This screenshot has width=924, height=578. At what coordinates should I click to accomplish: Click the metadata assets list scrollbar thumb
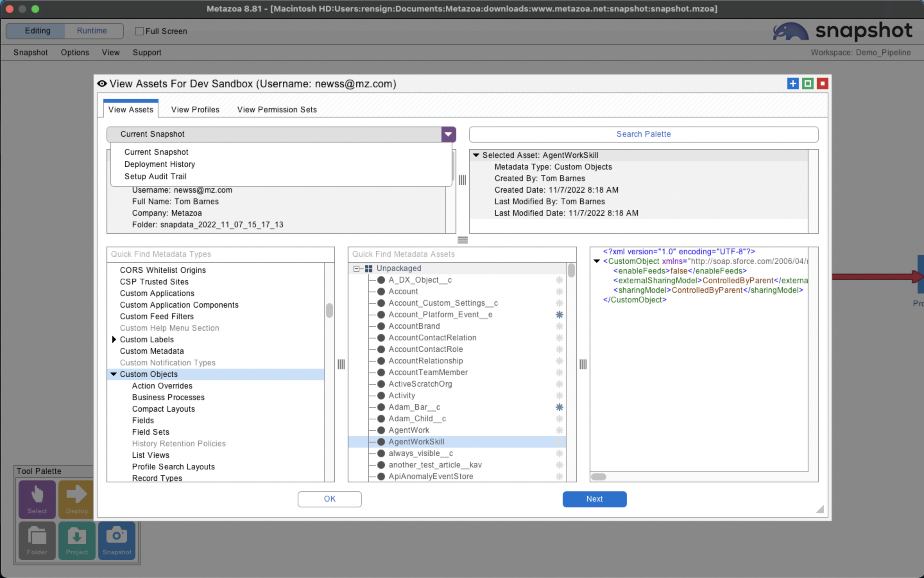tap(571, 270)
